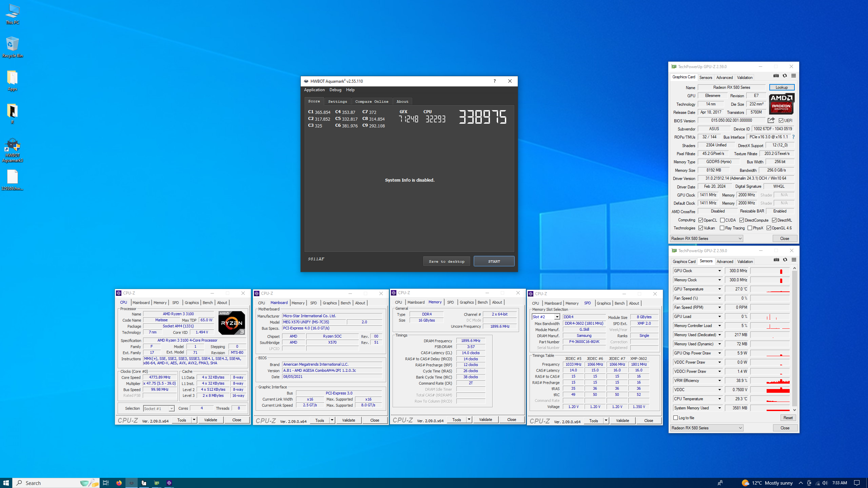Open the Application menu in Aquamark

coord(314,90)
